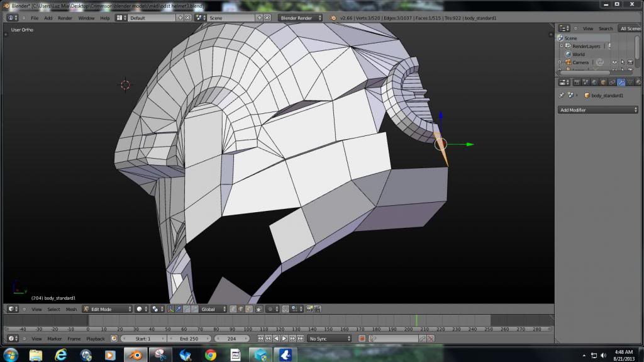Launch Blender from the Windows taskbar
This screenshot has height=362, width=644.
click(x=135, y=354)
